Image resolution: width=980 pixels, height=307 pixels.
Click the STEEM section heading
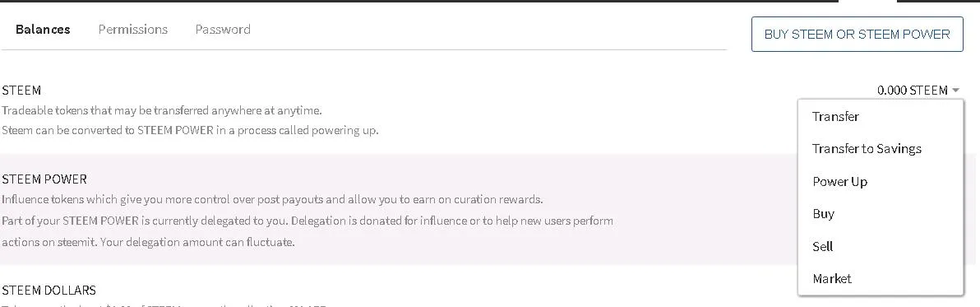pyautogui.click(x=21, y=91)
